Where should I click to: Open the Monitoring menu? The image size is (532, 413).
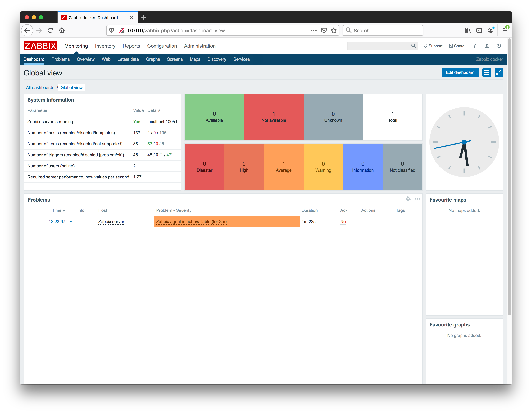(76, 46)
